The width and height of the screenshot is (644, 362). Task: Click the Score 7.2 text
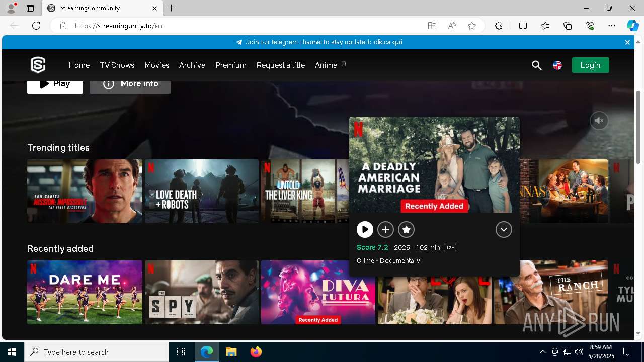click(x=372, y=247)
